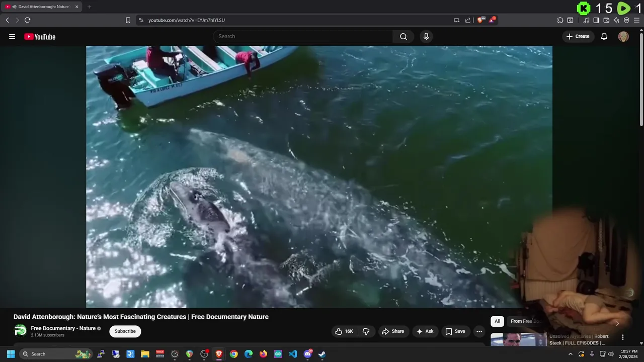Click the youtube.com address bar URL

[x=187, y=20]
